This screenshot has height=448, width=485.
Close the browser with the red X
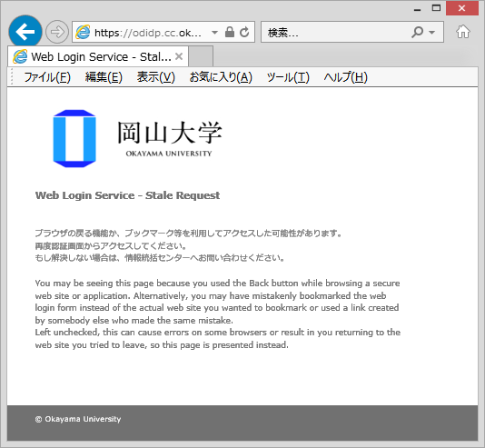click(x=462, y=8)
